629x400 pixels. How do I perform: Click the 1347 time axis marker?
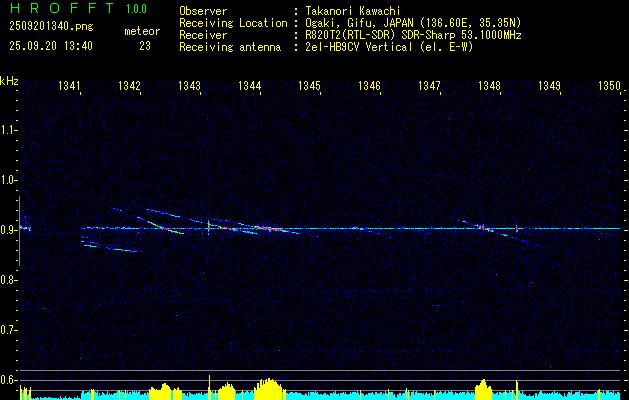(429, 85)
